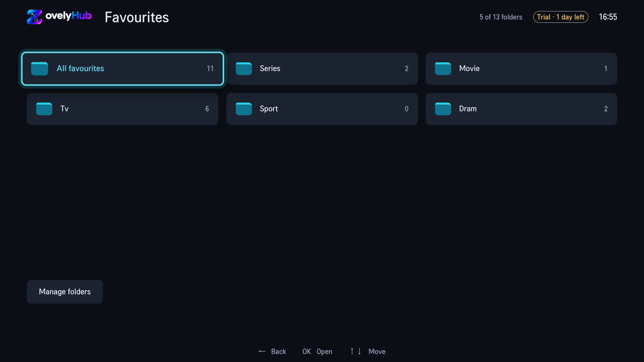Open Manage folders
This screenshot has height=362, width=644.
click(65, 292)
